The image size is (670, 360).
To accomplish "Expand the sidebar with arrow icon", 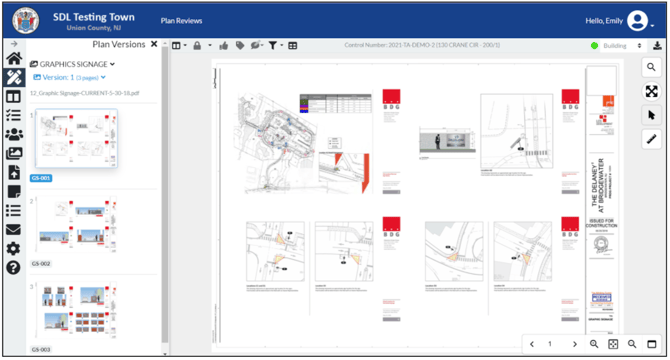I will [14, 44].
